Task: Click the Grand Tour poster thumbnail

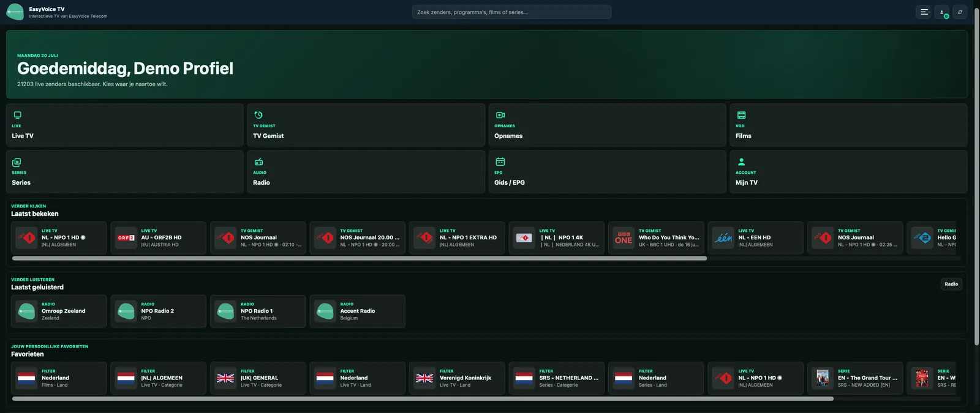Action: tap(823, 378)
